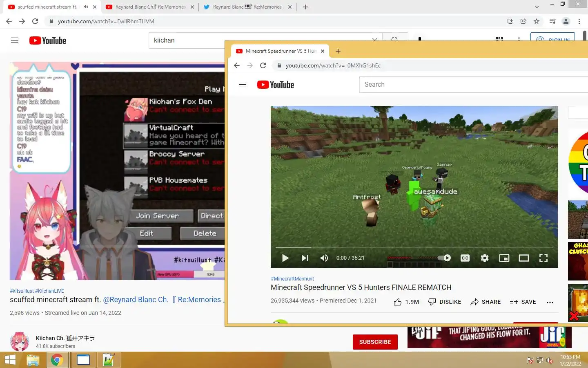Open Chrome from taskbar

click(x=57, y=360)
